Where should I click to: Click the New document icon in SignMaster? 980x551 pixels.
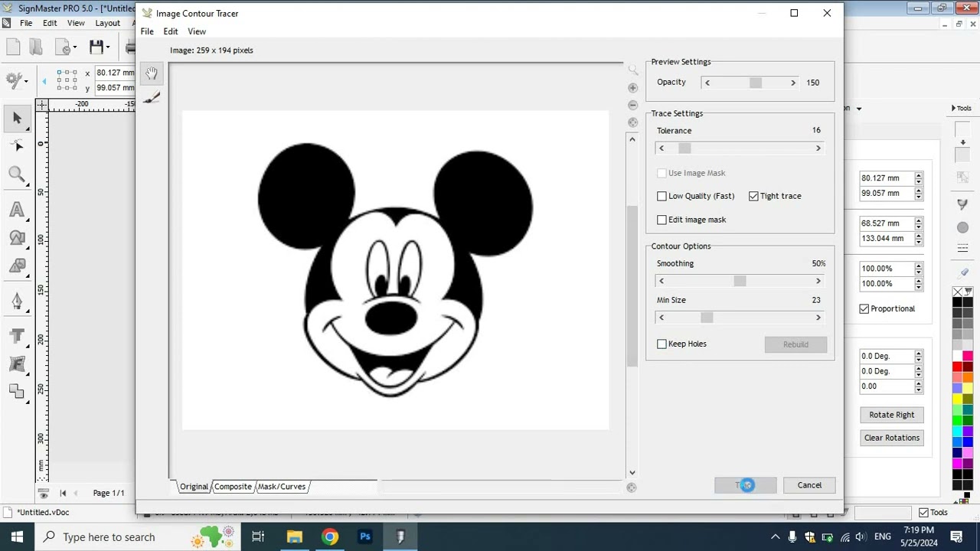coord(13,47)
